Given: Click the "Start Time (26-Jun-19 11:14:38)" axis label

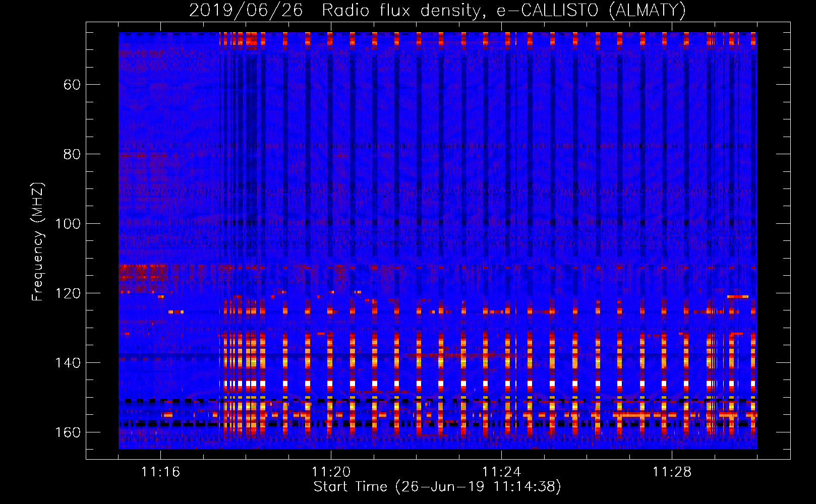Looking at the screenshot, I should click(437, 487).
